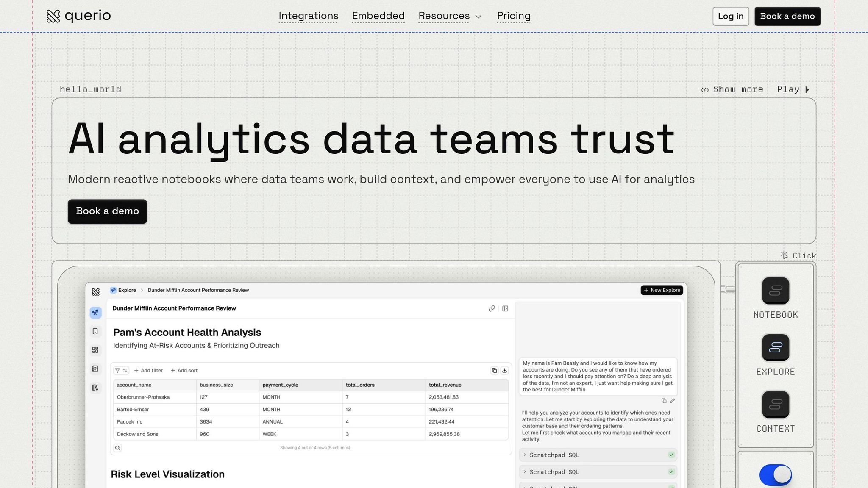Click the querio logo in header
This screenshot has width=868, height=488.
pyautogui.click(x=78, y=16)
